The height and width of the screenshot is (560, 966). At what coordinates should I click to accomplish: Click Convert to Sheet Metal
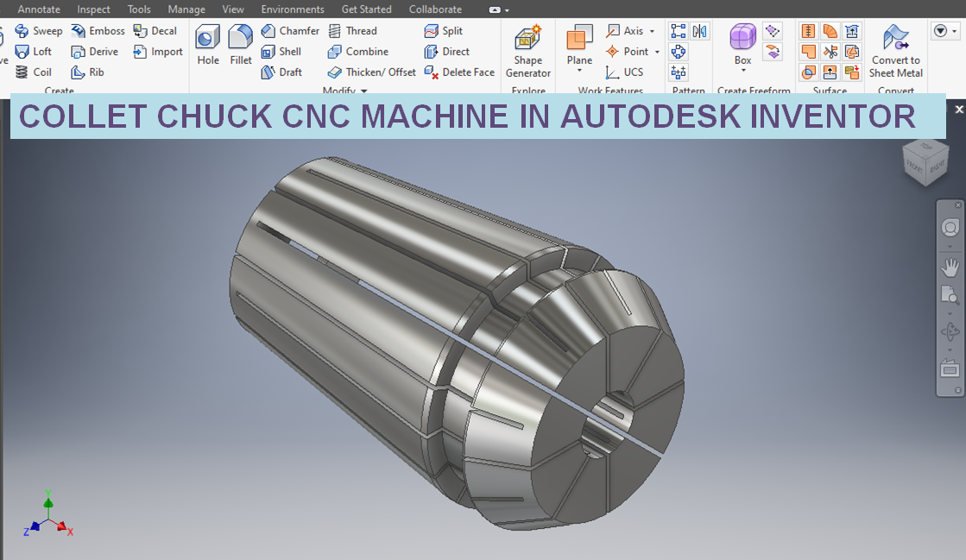point(896,52)
